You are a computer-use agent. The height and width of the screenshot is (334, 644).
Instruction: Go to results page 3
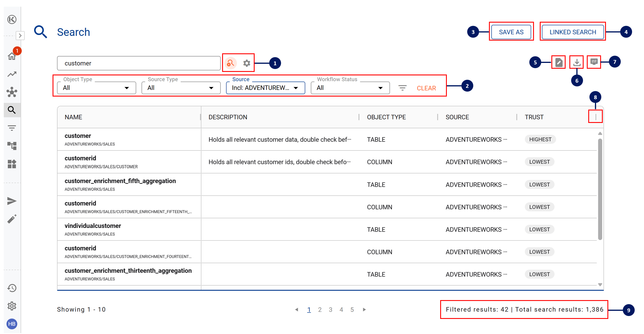(x=330, y=310)
